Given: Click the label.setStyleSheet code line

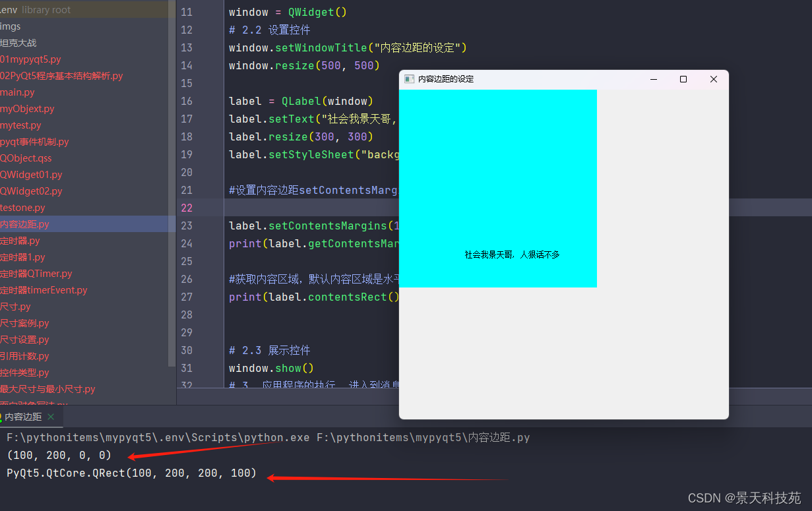Looking at the screenshot, I should (314, 154).
